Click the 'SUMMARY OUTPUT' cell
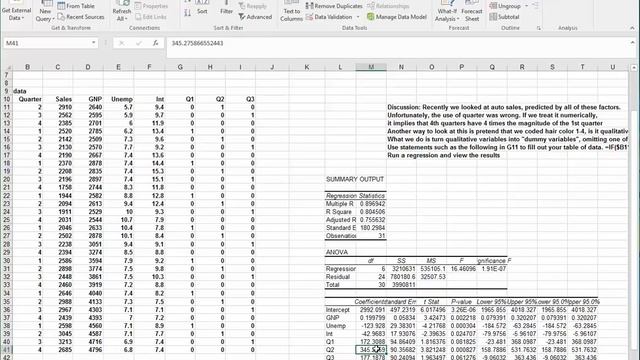The width and height of the screenshot is (640, 360). (x=355, y=179)
